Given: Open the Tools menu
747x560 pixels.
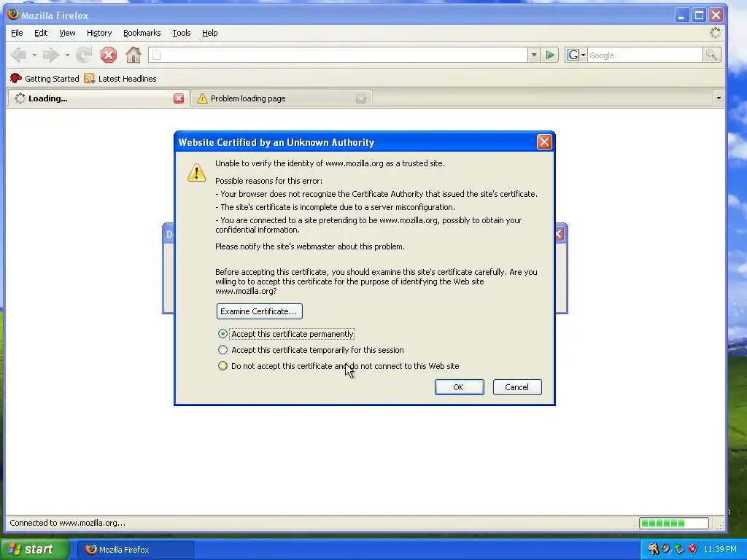Looking at the screenshot, I should click(x=182, y=33).
